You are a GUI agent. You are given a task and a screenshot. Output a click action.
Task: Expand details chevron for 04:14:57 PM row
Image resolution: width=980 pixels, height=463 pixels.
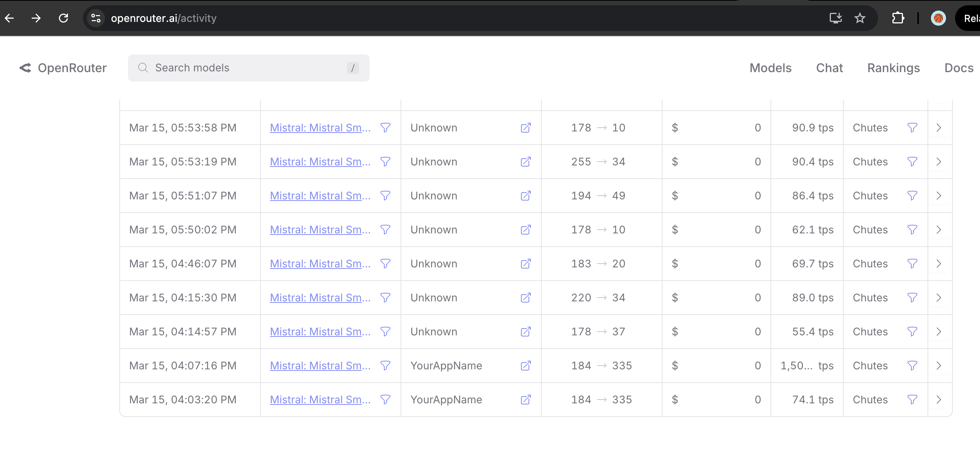(939, 332)
